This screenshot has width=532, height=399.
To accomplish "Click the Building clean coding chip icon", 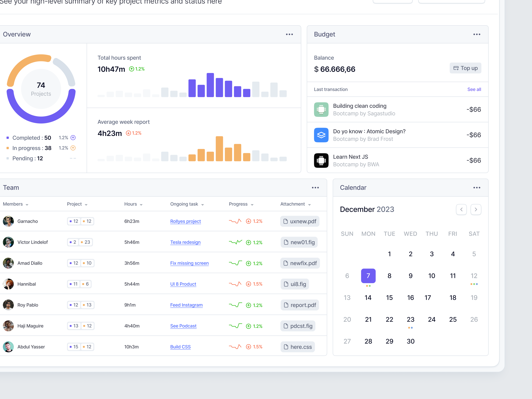I will coord(321,109).
